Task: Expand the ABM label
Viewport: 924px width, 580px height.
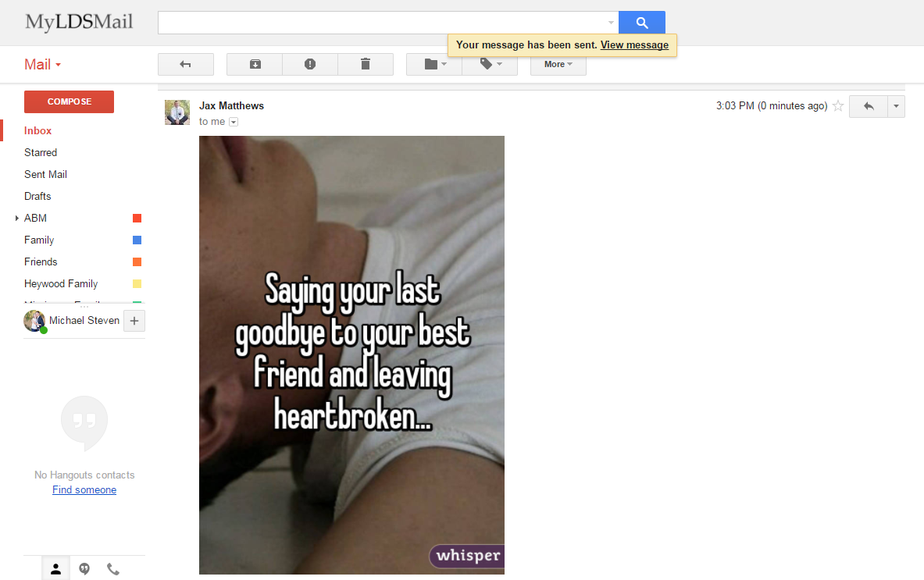Action: tap(16, 218)
